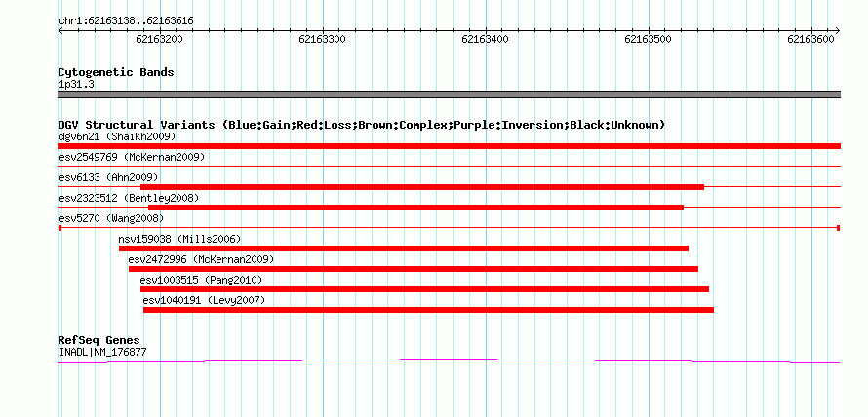Viewport: 868px width, 417px height.
Task: Open the esv2472996 (McKernan2009) variant label
Action: 201,259
